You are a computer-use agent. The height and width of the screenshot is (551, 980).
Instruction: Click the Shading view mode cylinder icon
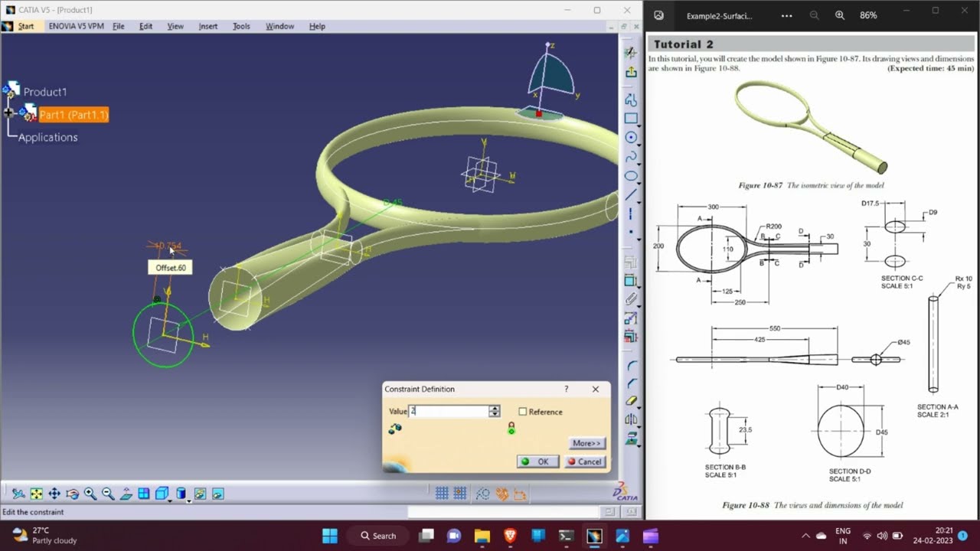pos(181,494)
